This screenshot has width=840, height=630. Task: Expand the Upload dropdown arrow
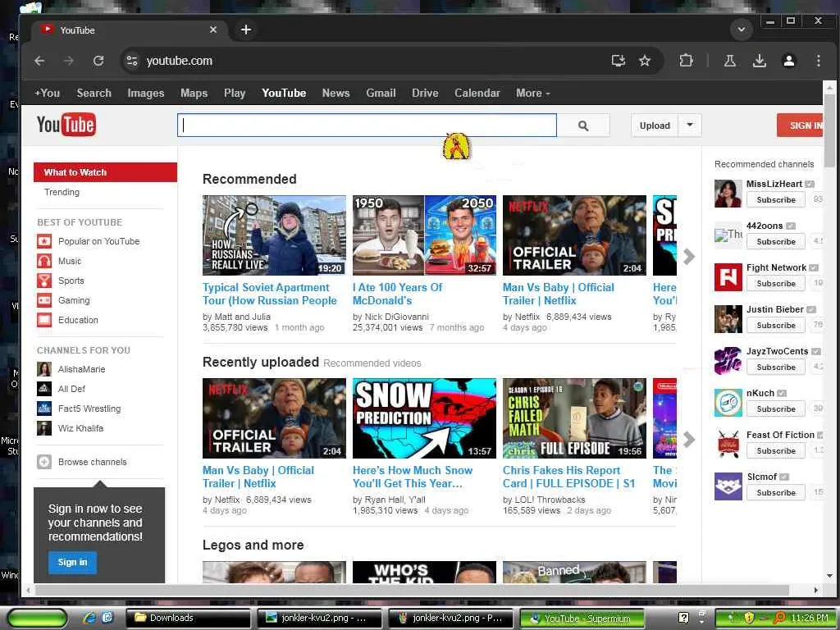tap(690, 126)
